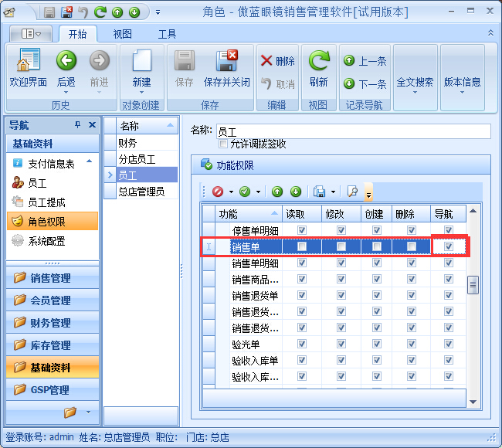The height and width of the screenshot is (448, 502).
Task: Switch to the 工具 ribbon tab
Action: pyautogui.click(x=167, y=34)
